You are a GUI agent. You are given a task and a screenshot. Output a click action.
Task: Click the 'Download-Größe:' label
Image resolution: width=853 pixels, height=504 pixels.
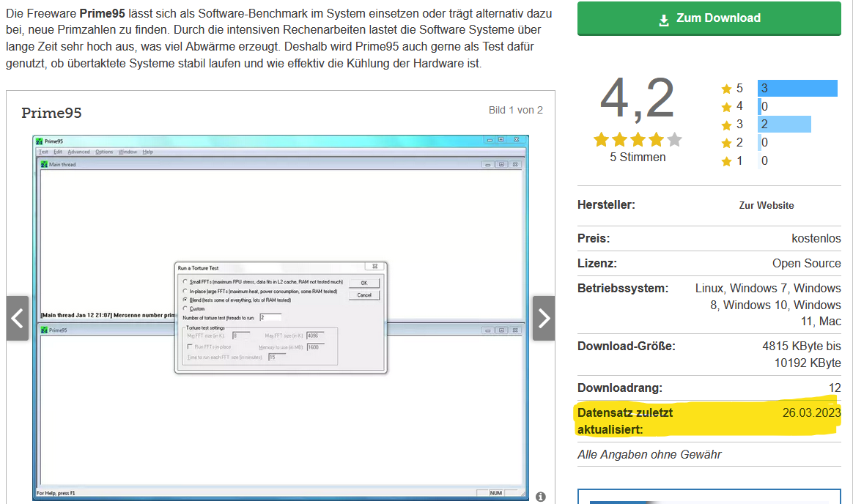(626, 346)
